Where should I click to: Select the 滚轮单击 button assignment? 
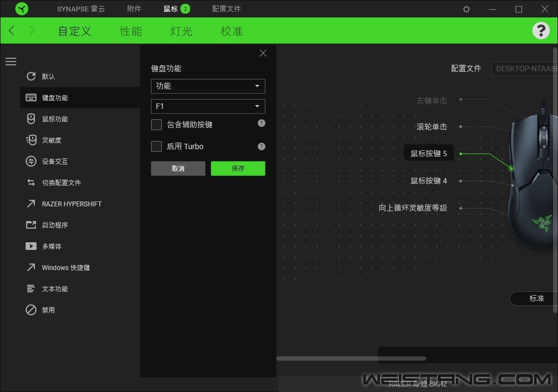click(x=432, y=127)
